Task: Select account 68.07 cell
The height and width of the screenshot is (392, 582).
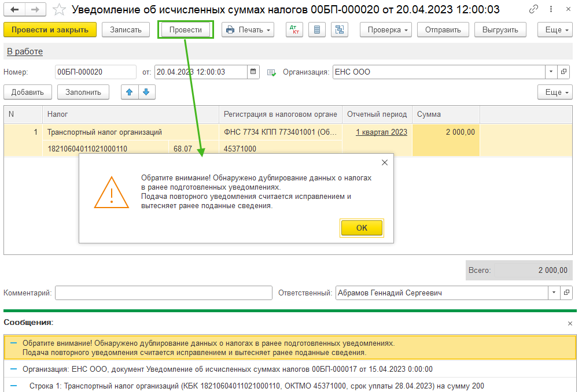Action: [x=193, y=149]
